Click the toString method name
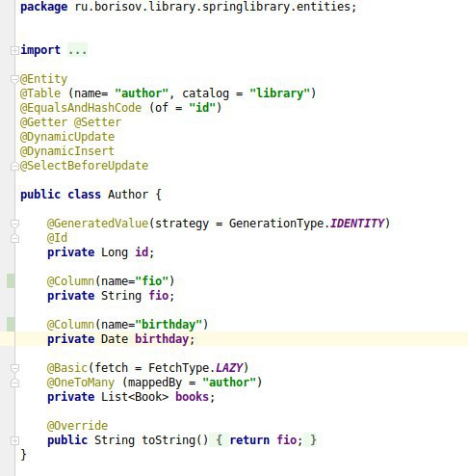 coord(169,440)
